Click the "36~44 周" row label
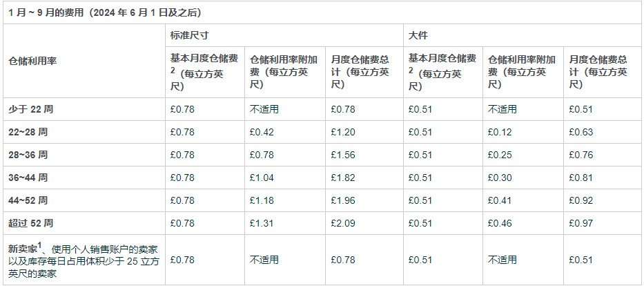Screen dimensions: 644x286 point(28,178)
